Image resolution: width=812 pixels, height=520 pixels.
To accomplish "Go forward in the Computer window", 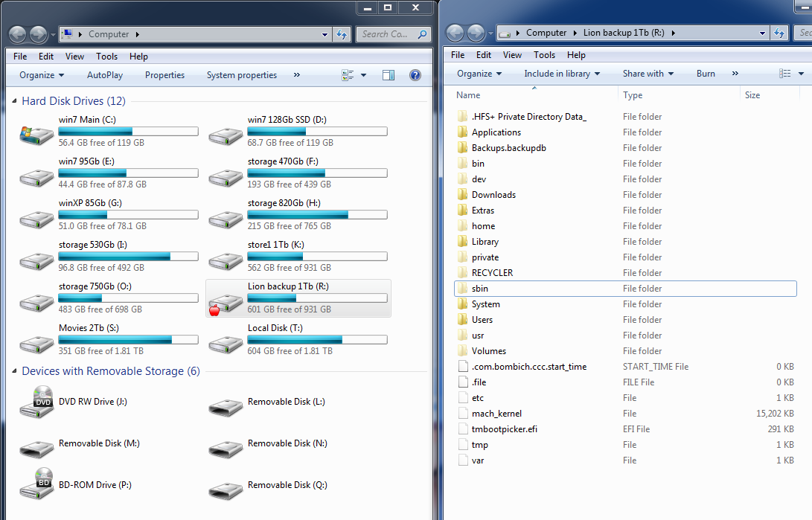I will pyautogui.click(x=38, y=35).
